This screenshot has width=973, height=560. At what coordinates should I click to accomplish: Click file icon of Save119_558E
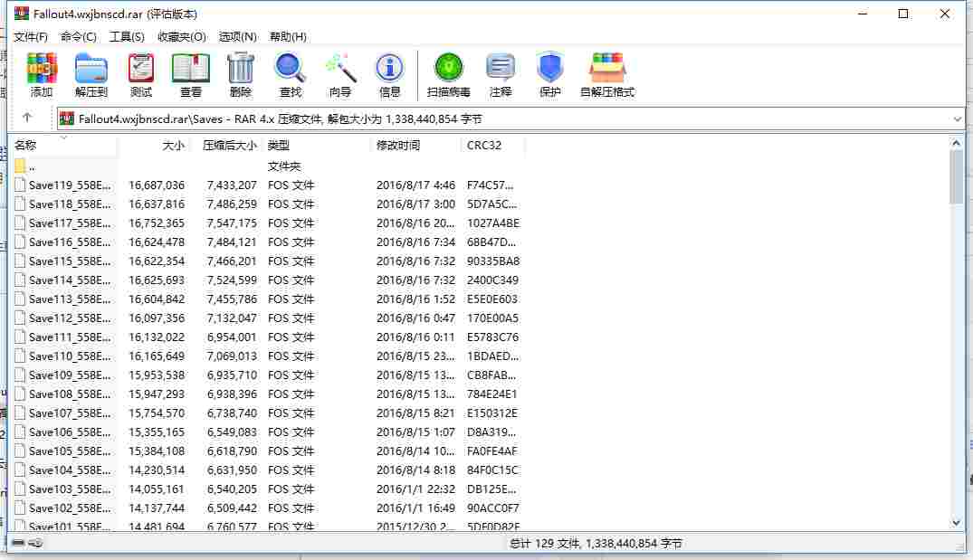pos(20,185)
